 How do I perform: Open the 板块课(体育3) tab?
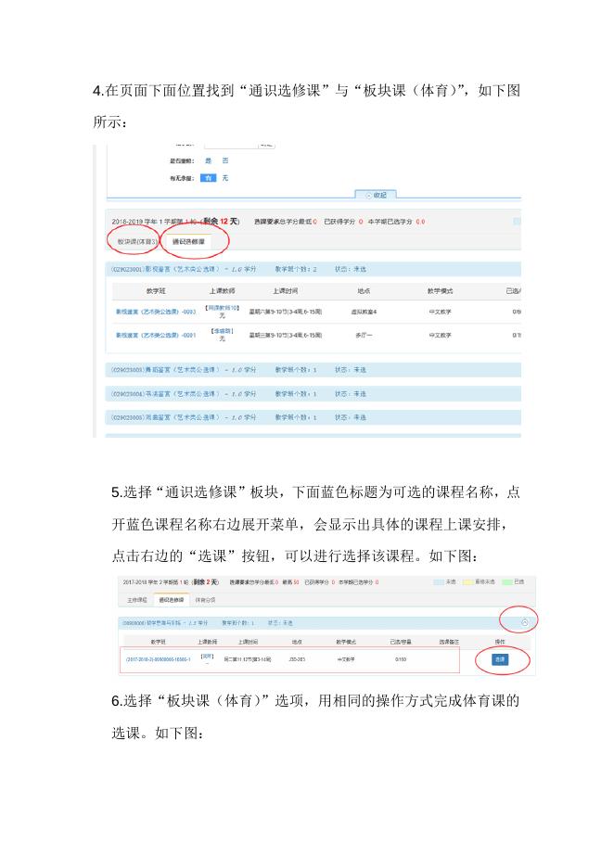coord(137,242)
